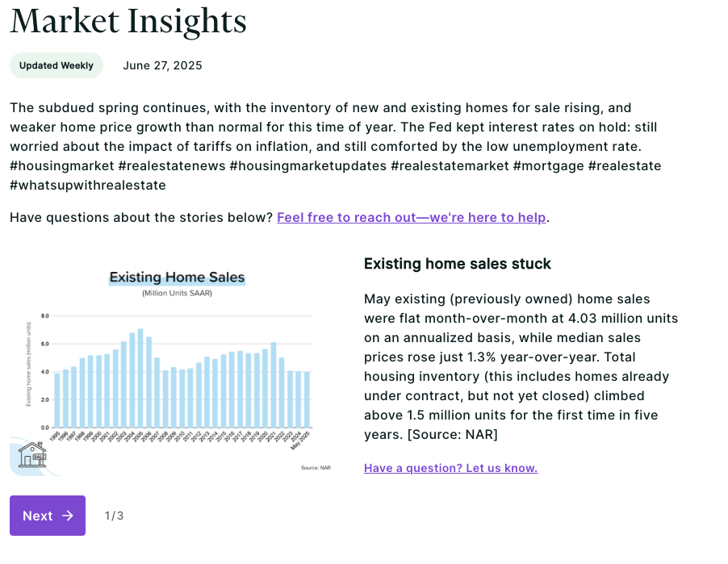The width and height of the screenshot is (728, 564).
Task: Click 'Existing home sales stuck' heading
Action: (458, 264)
